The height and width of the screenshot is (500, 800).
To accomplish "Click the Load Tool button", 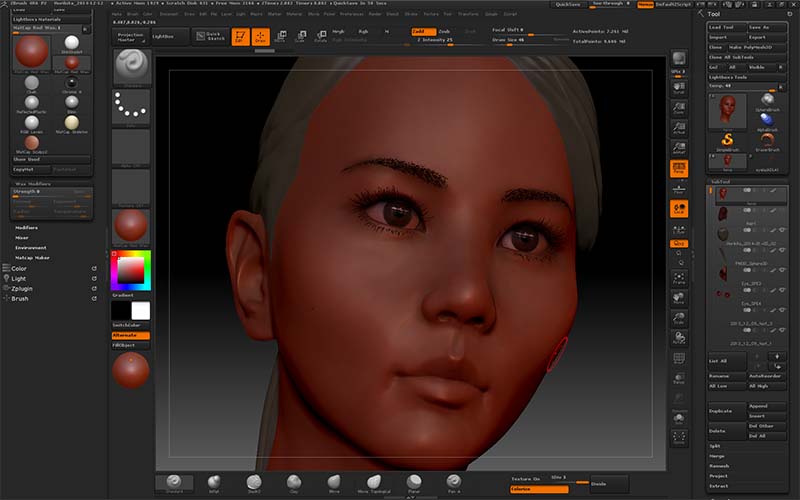I will point(726,27).
